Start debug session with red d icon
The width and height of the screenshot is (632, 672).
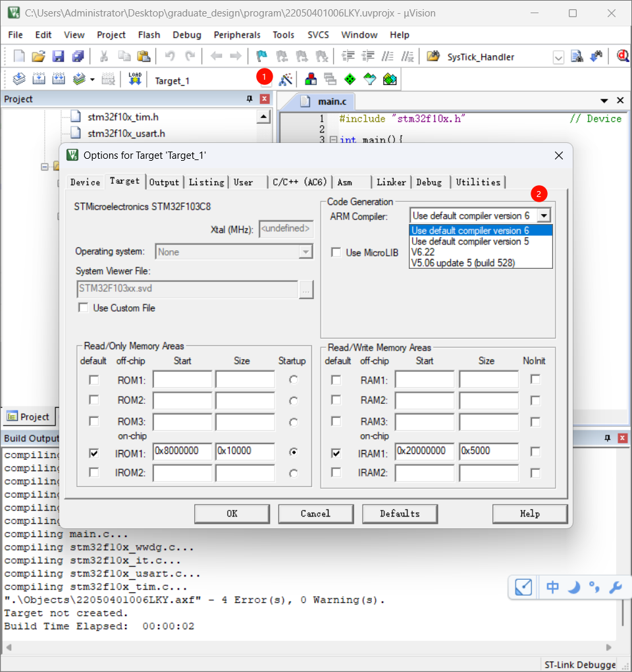[x=623, y=56]
